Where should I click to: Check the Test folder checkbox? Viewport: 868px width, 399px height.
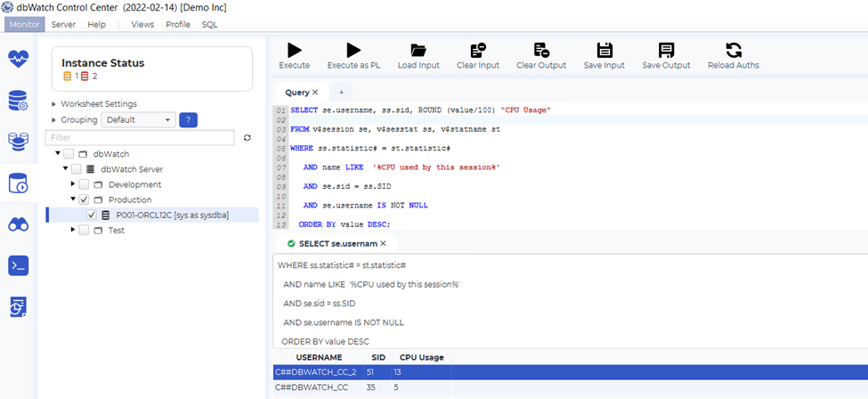pyautogui.click(x=84, y=230)
